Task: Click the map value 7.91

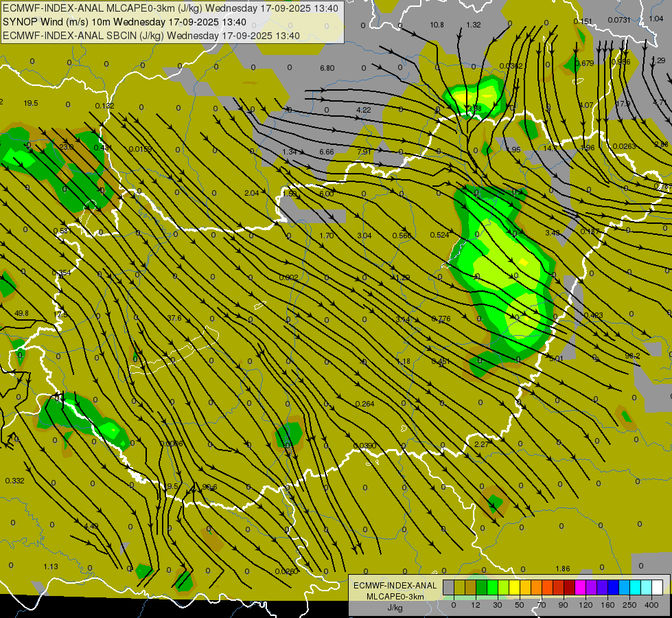Action: (x=364, y=152)
